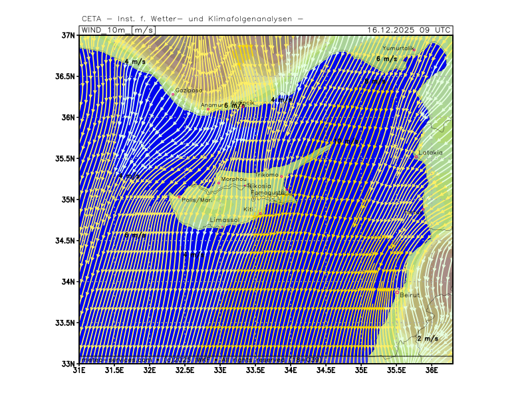Image resolution: width=532 pixels, height=399 pixels.
Task: Click the Latakia city marker dot
Action: click(416, 156)
